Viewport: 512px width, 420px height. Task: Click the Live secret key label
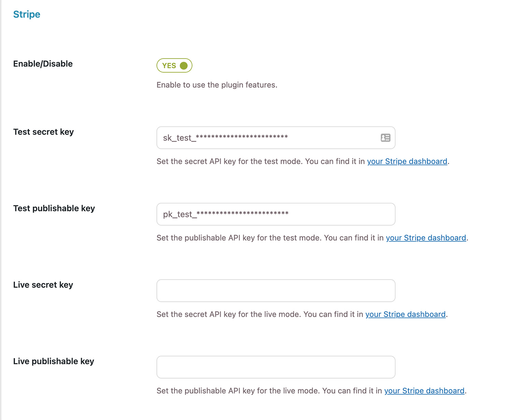43,285
